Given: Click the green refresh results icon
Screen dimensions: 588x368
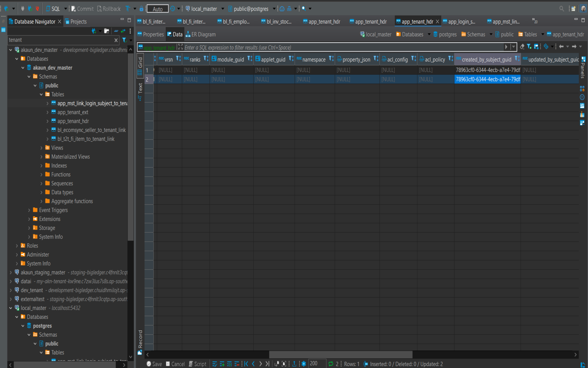Looking at the screenshot, I should [331, 364].
